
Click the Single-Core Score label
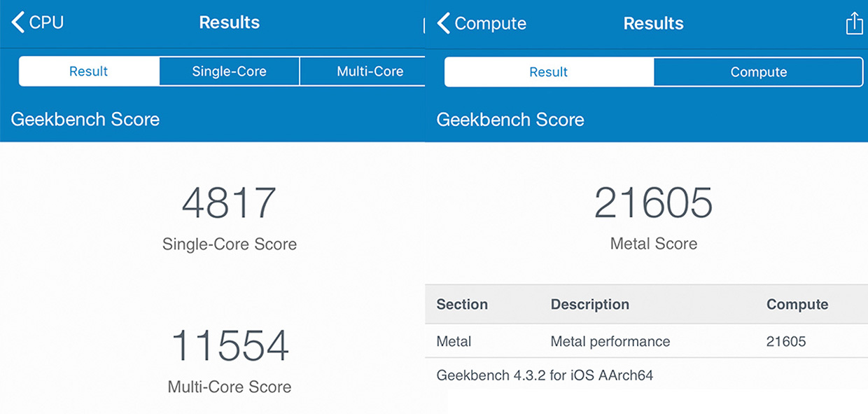[x=230, y=244]
